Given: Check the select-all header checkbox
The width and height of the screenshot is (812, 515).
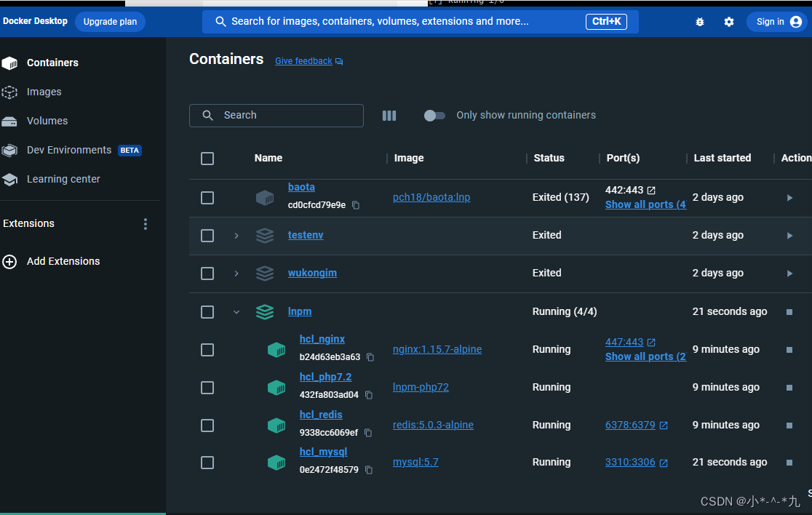Looking at the screenshot, I should (x=207, y=159).
